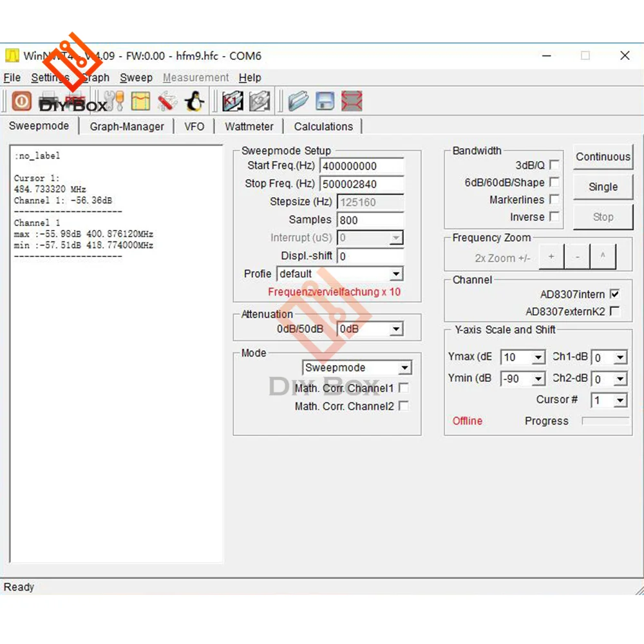Image resolution: width=644 pixels, height=644 pixels.
Task: Open the File menu
Action: click(x=12, y=78)
